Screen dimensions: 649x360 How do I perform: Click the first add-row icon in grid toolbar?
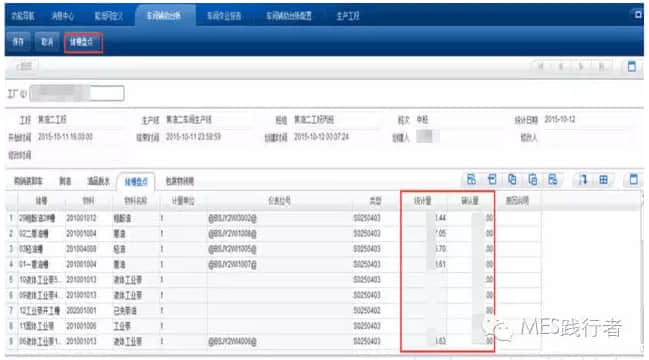coord(471,180)
